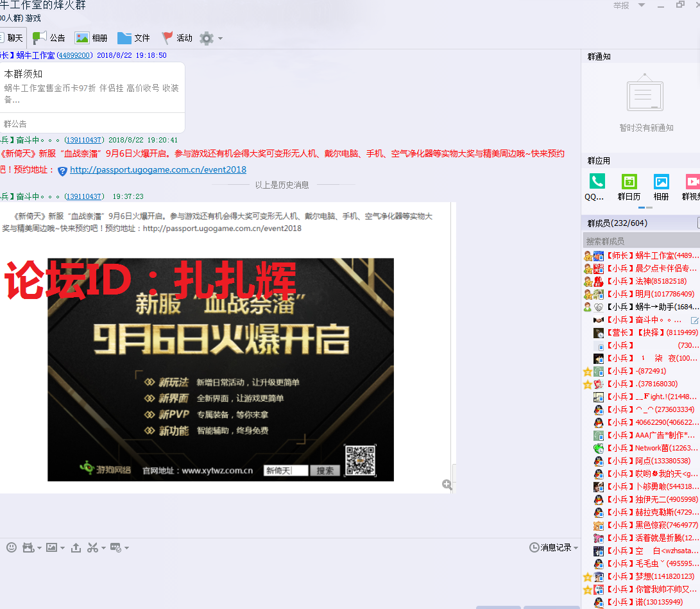Open the passport.ugogame.com.cn event2018 link
Screen dimensions: 700x609
[x=158, y=169]
